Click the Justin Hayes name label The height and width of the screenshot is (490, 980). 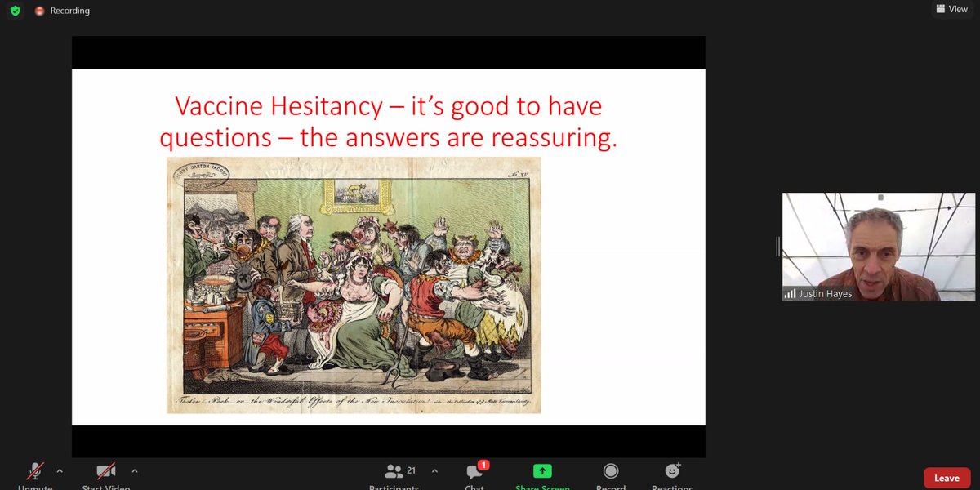point(824,294)
